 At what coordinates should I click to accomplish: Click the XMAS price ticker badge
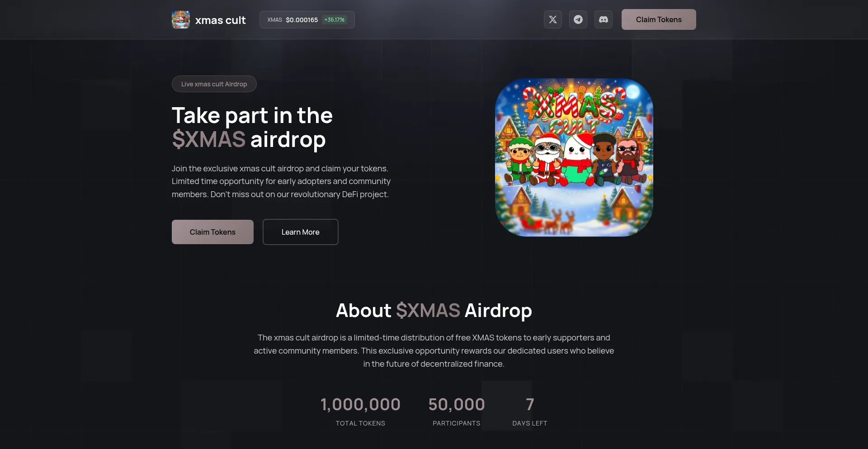coord(307,19)
